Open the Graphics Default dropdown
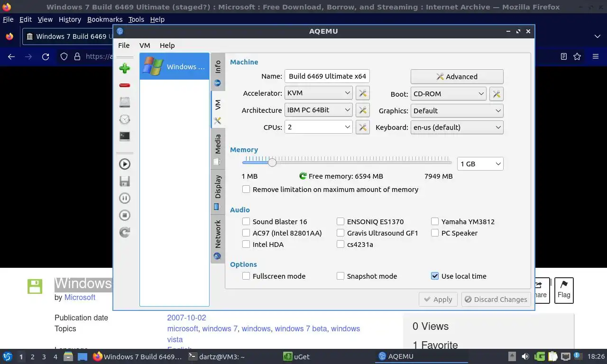The width and height of the screenshot is (607, 364). pyautogui.click(x=457, y=110)
